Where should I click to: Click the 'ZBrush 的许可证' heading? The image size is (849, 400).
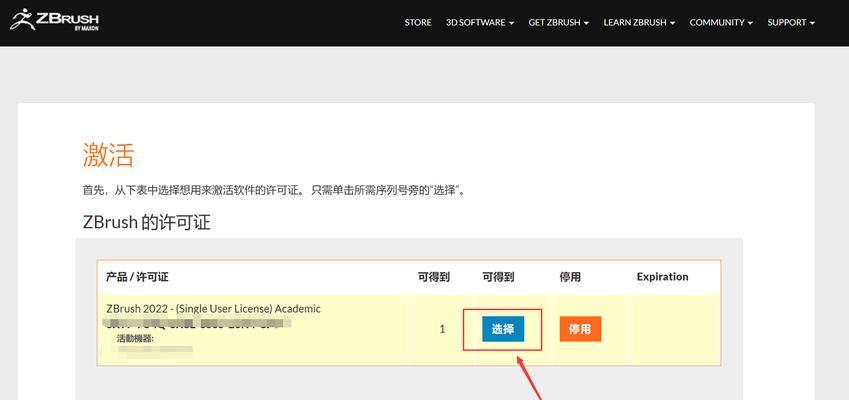147,222
